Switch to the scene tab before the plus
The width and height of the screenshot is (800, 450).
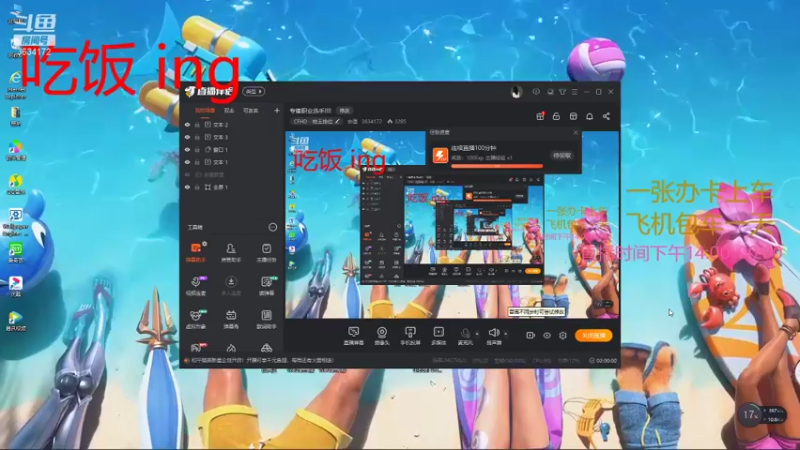click(x=251, y=110)
